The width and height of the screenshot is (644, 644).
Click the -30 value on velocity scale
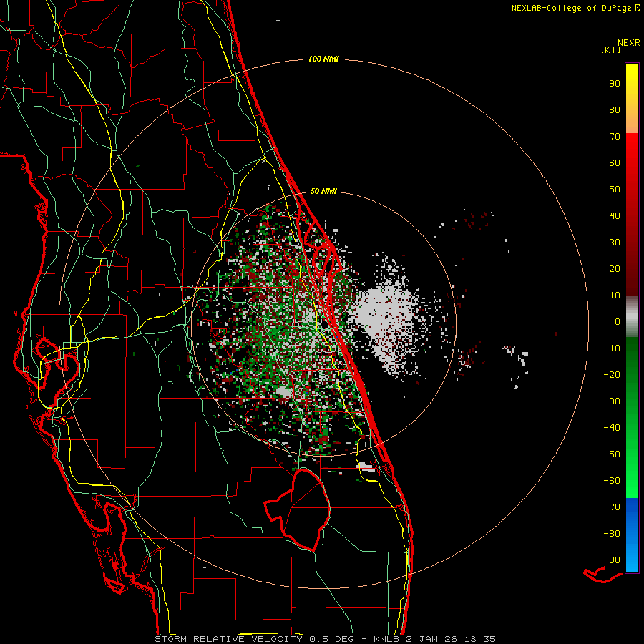[612, 401]
